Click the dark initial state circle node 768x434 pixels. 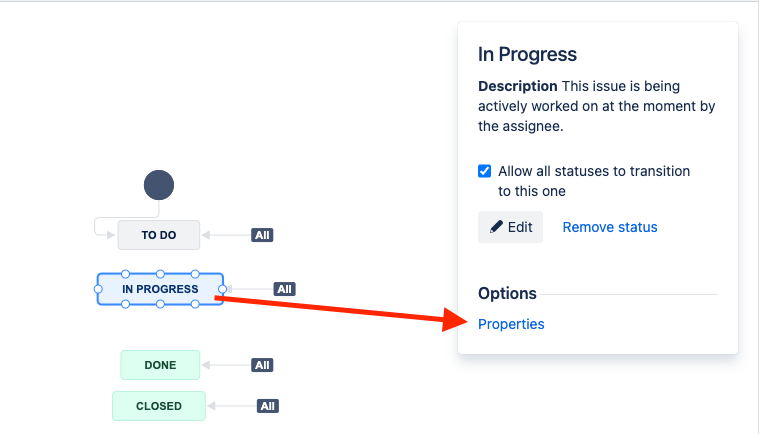coord(159,185)
